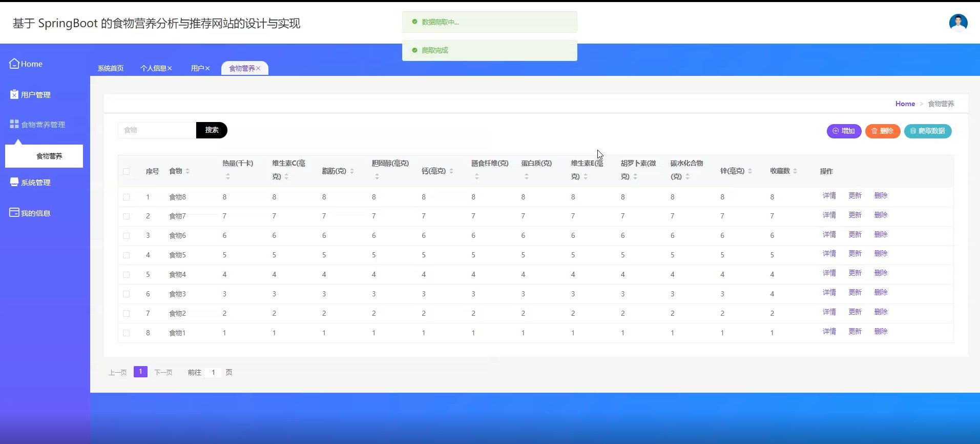Click the Home sidebar menu label
Viewport: 980px width, 444px height.
coord(32,64)
